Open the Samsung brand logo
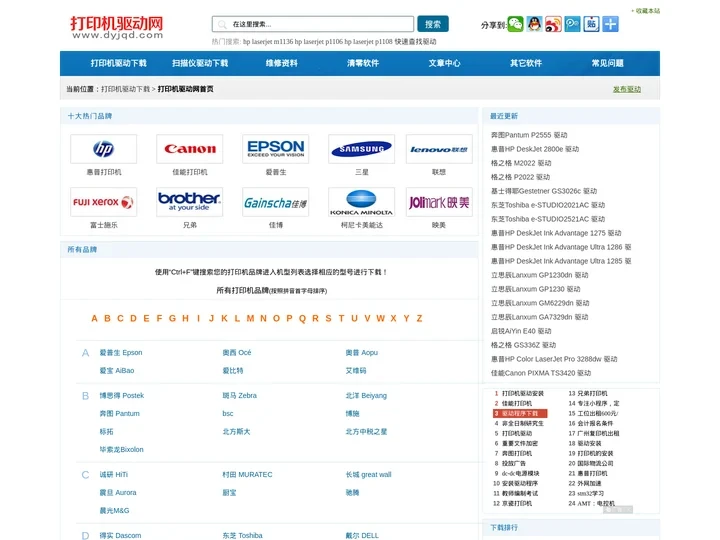This screenshot has width=720, height=540. (x=361, y=149)
